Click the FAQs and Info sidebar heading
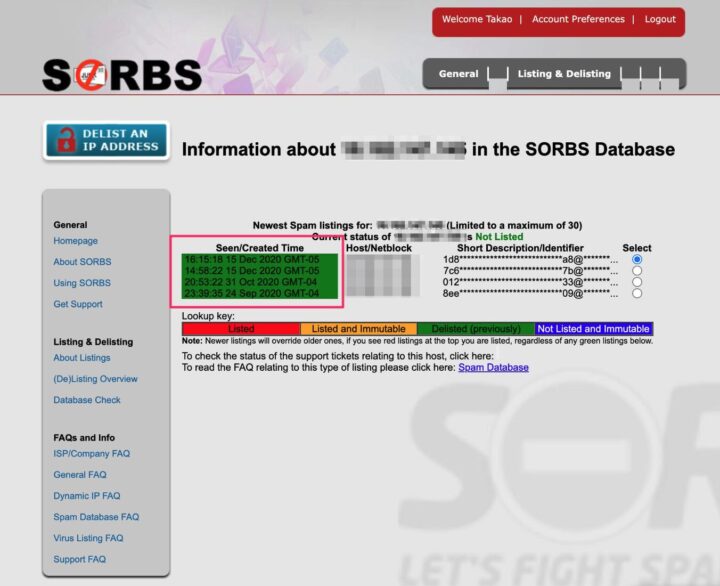The image size is (720, 586). coord(84,438)
